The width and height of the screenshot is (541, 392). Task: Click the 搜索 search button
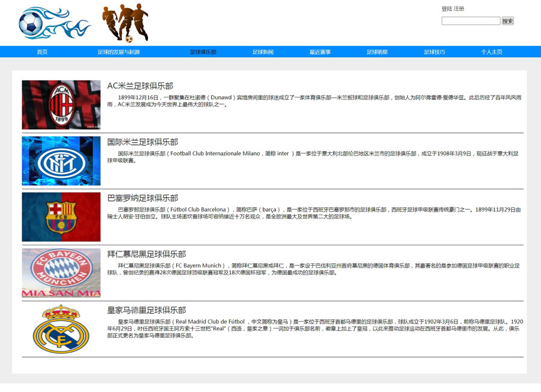[x=507, y=21]
